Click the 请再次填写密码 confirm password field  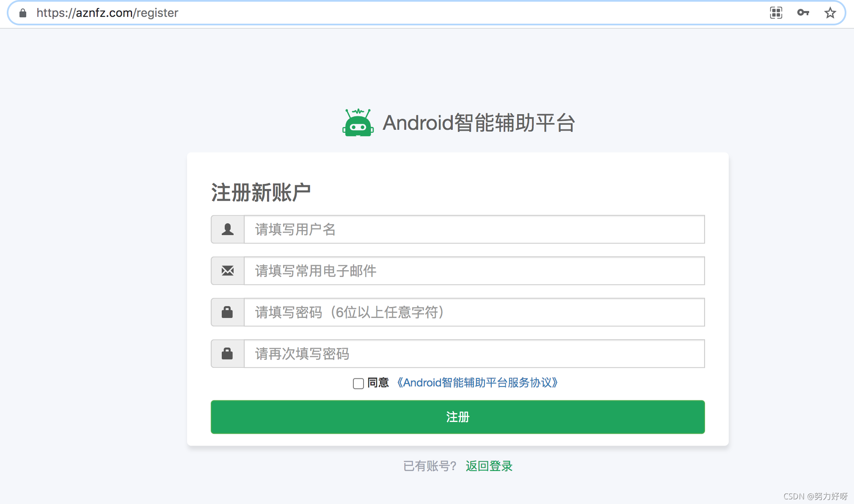pyautogui.click(x=474, y=354)
